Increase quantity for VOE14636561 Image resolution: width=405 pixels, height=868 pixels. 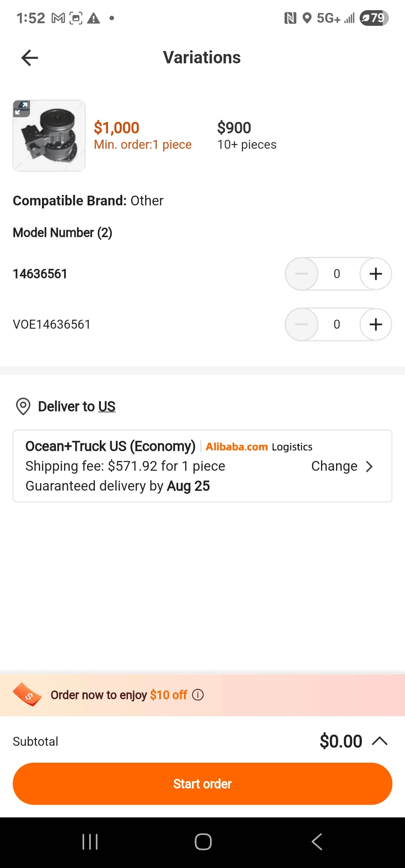point(376,325)
